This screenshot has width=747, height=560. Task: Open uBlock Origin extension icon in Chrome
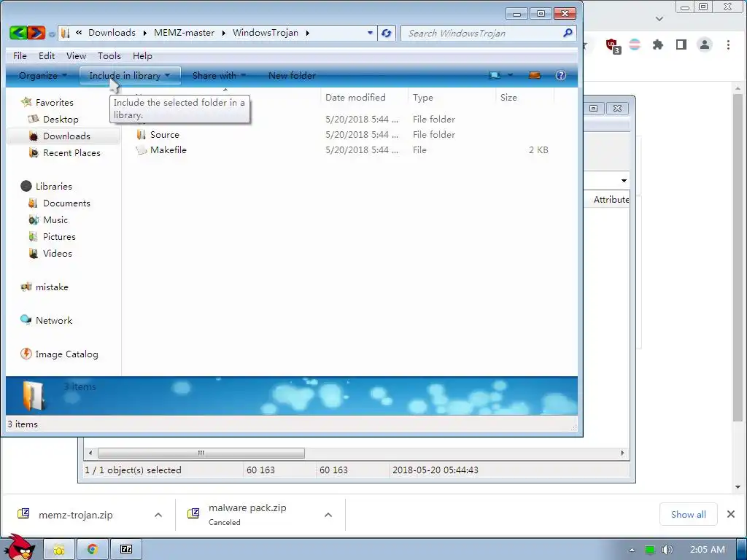coord(613,45)
